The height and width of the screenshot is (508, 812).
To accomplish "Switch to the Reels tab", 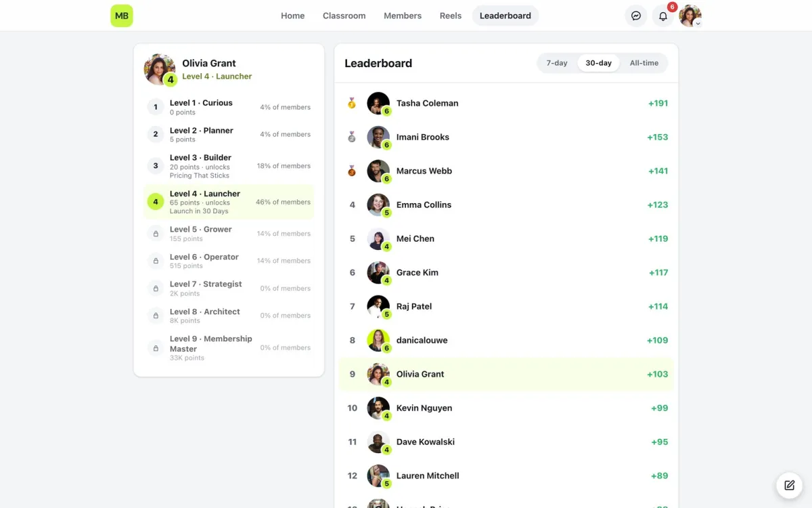I will (x=451, y=16).
